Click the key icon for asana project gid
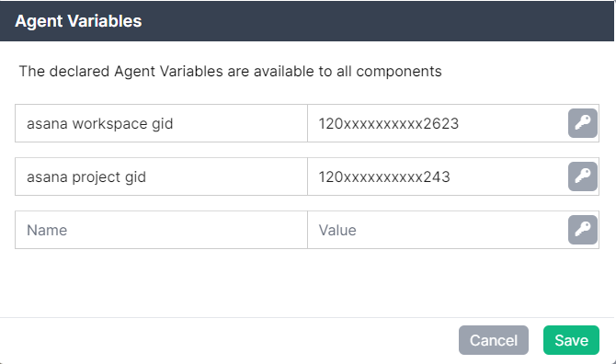Viewport: 616px width, 364px height. coord(583,176)
